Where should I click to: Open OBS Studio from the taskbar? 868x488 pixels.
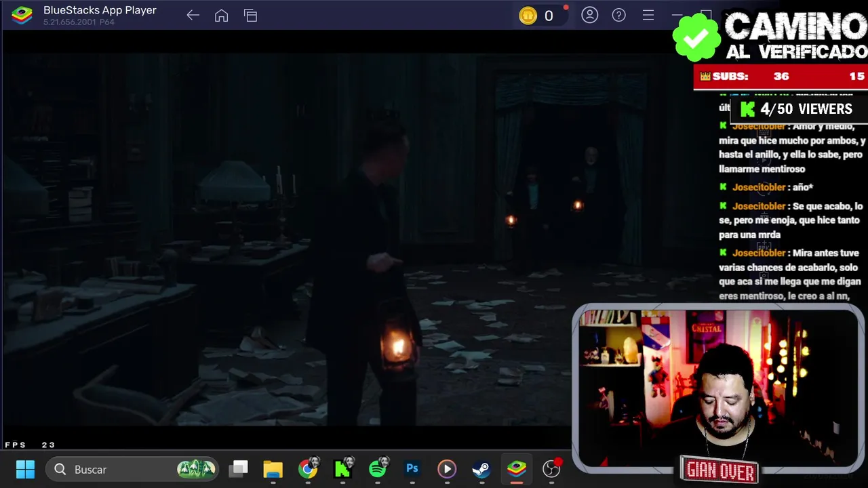point(552,468)
